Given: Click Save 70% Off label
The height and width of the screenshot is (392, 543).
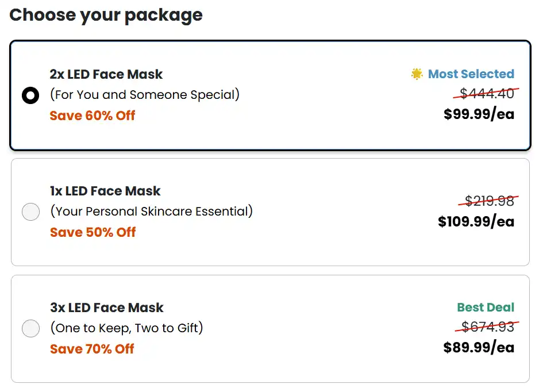Looking at the screenshot, I should click(92, 349).
